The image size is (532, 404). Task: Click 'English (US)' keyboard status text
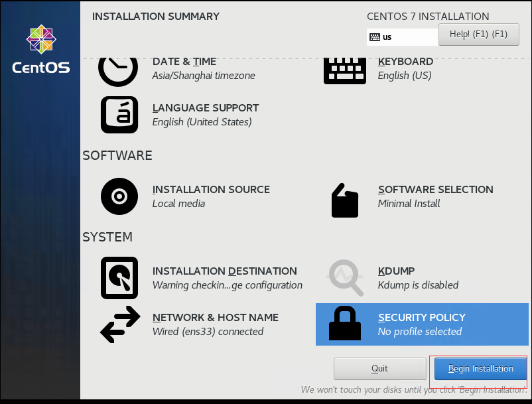click(405, 76)
